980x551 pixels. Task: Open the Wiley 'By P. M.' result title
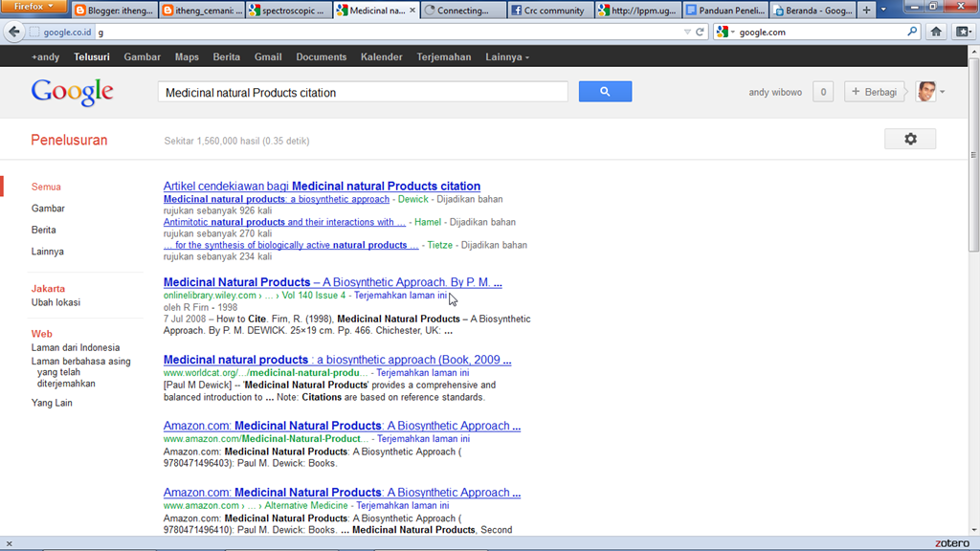pyautogui.click(x=332, y=282)
